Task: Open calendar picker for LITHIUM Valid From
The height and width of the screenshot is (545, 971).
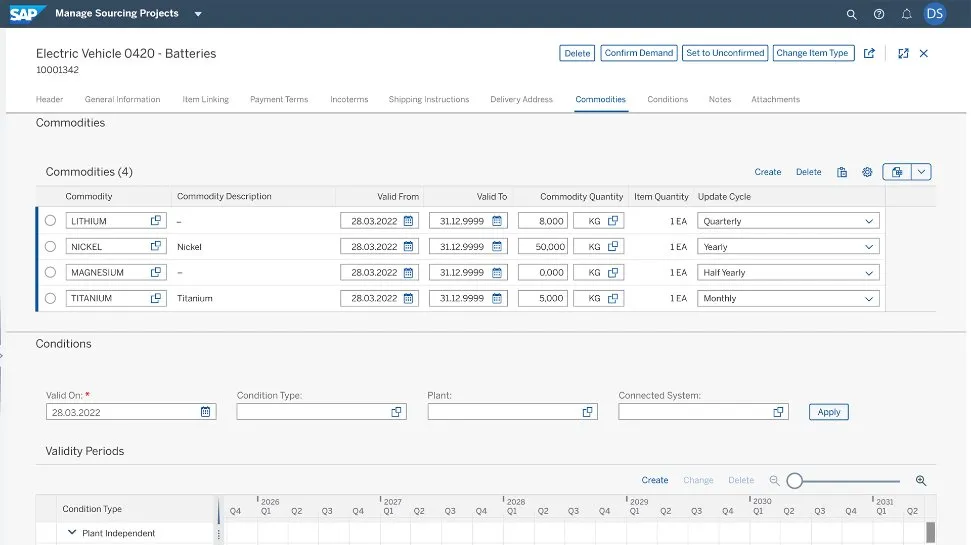Action: click(408, 221)
